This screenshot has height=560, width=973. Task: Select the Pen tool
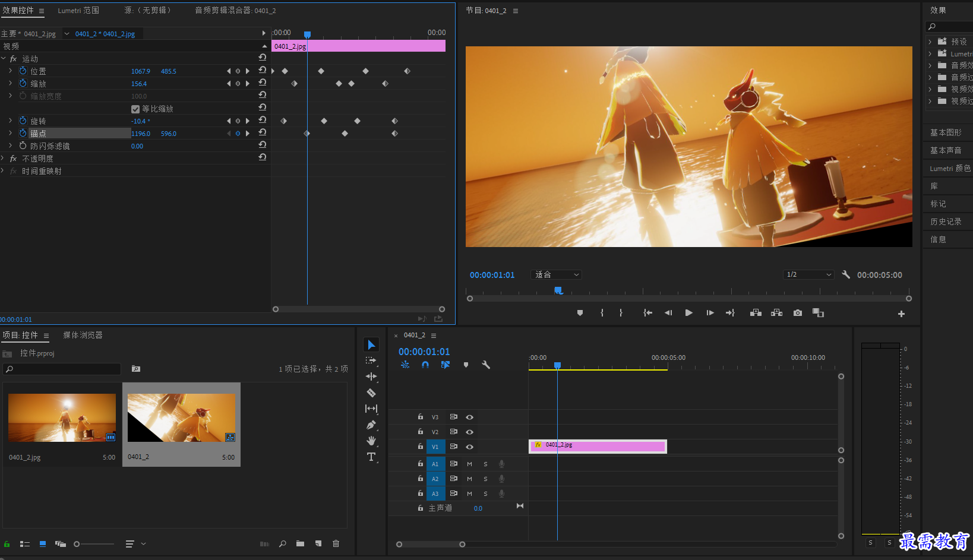pyautogui.click(x=371, y=425)
